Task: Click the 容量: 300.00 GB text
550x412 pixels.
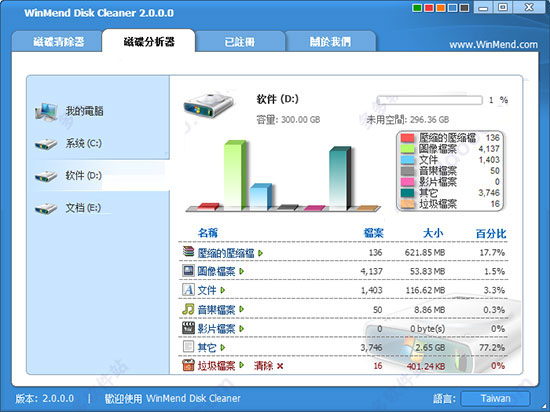Action: click(x=288, y=120)
